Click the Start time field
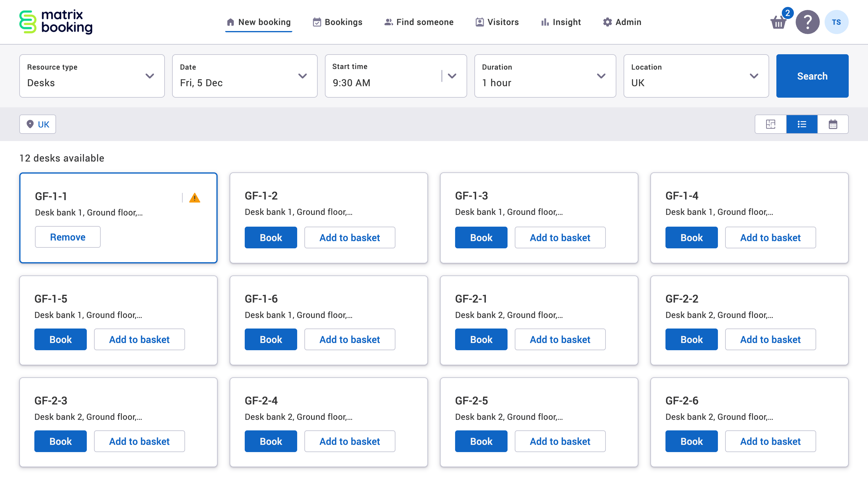 [384, 76]
